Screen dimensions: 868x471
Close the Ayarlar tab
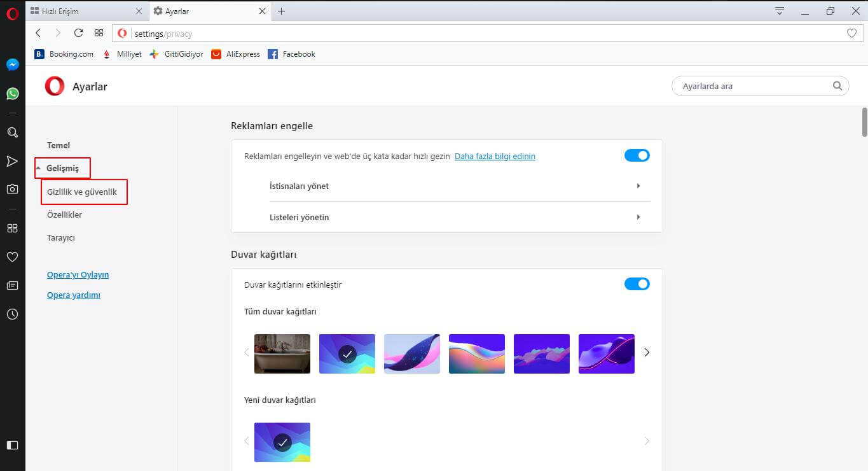(263, 11)
